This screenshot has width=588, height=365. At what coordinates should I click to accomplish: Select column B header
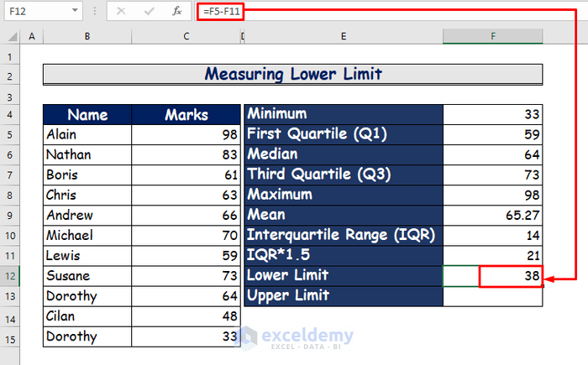point(87,36)
